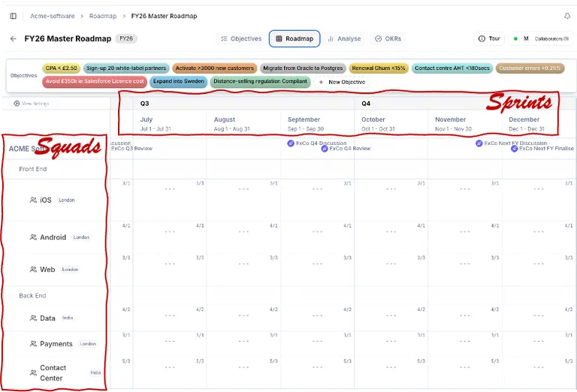This screenshot has width=577, height=392.
Task: Click the iOS squad team icon
Action: click(x=33, y=200)
